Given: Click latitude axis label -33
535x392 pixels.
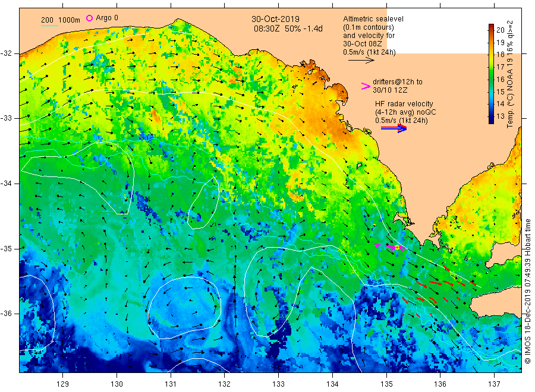Looking at the screenshot, I should (6, 118).
